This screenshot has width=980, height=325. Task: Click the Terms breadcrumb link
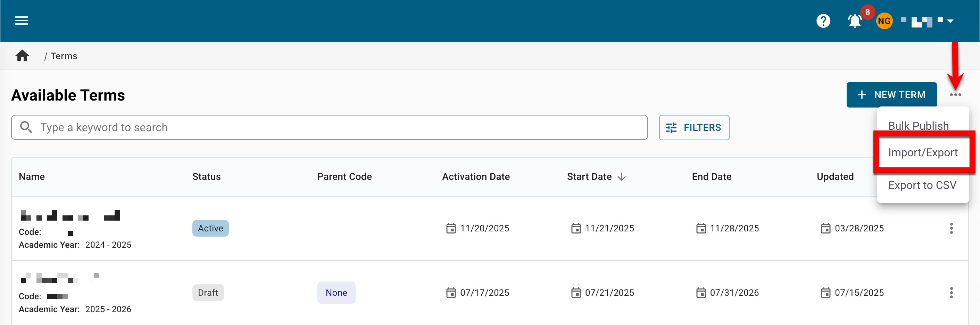coord(64,56)
